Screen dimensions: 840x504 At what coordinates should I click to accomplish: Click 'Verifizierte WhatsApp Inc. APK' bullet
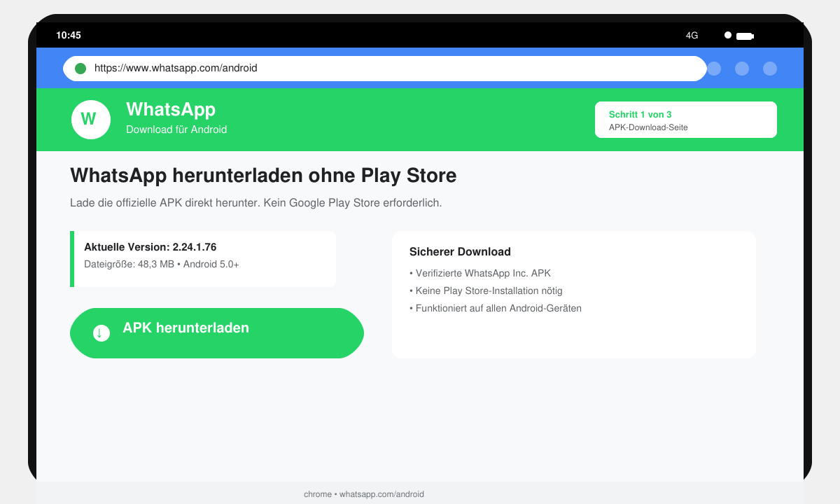[480, 273]
